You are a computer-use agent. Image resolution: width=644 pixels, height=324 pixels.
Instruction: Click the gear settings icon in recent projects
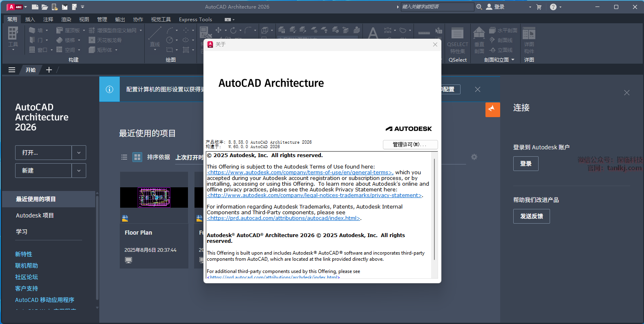click(474, 157)
